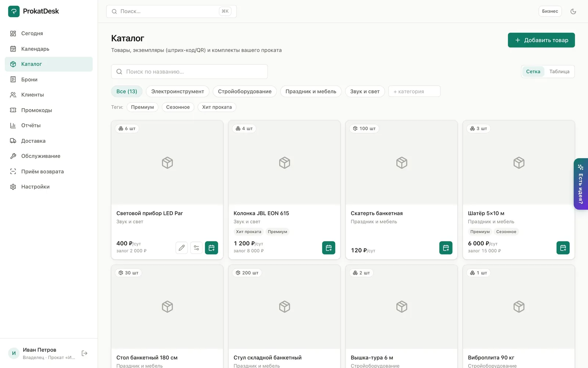588x368 pixels.
Task: Open the Стол банкетный 180 см card title
Action: pos(147,358)
